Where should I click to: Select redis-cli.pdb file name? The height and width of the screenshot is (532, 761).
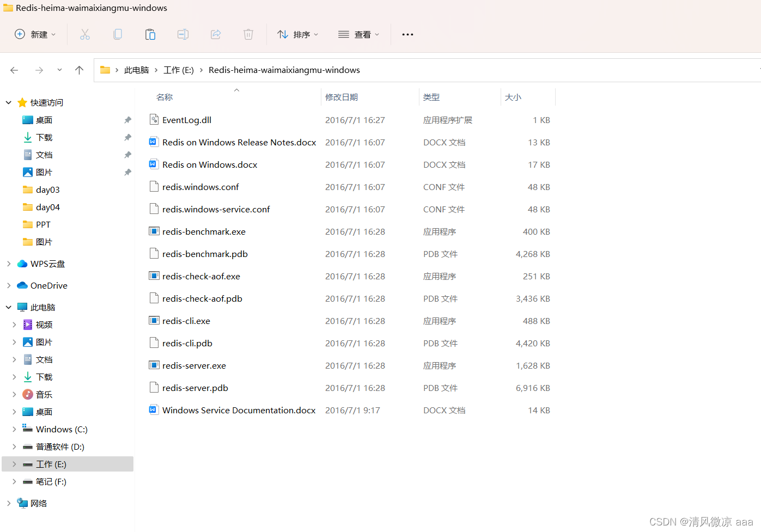187,343
